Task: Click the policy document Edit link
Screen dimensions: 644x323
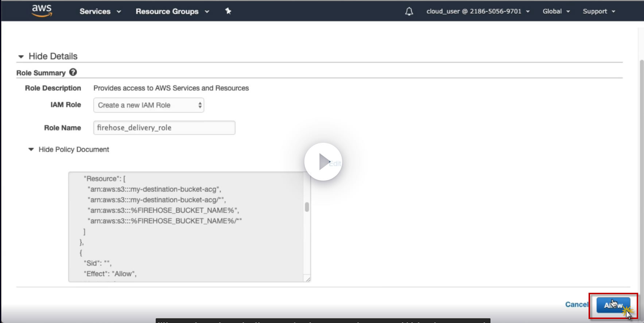Action: click(x=335, y=164)
